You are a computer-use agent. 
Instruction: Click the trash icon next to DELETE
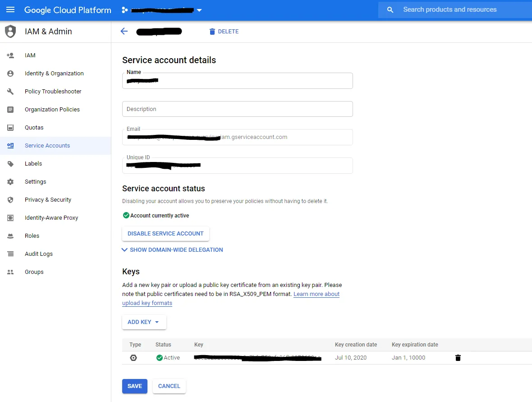coord(212,32)
